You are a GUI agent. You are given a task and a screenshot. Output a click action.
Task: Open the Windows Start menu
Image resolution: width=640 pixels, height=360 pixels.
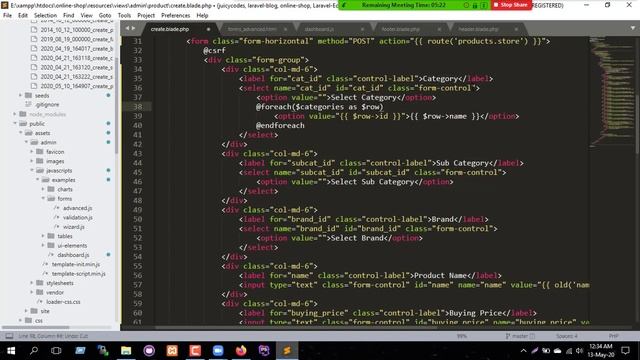11,351
